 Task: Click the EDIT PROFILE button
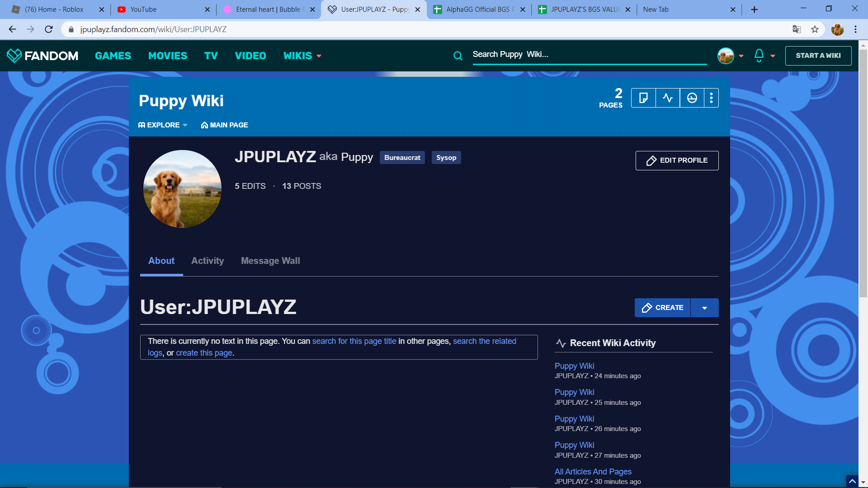click(677, 160)
